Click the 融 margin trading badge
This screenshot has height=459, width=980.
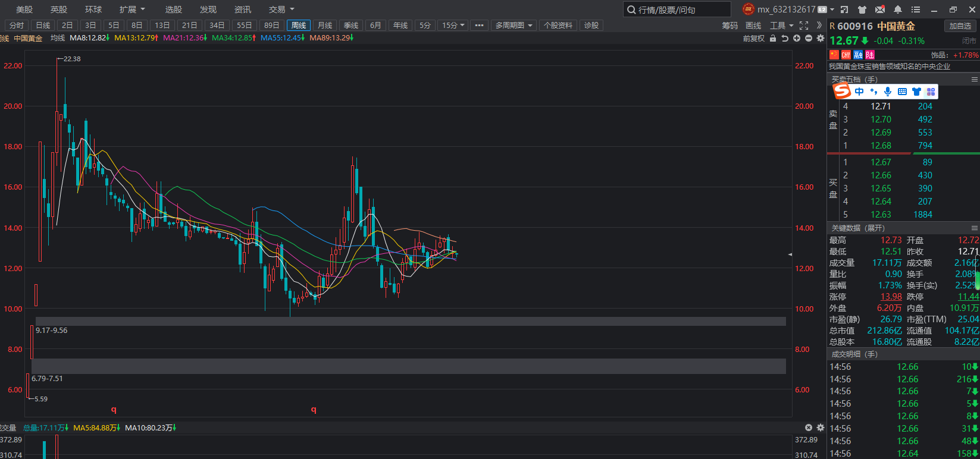tap(858, 55)
